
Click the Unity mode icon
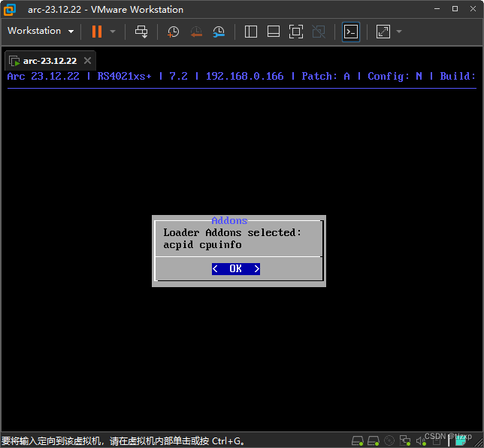pyautogui.click(x=319, y=32)
